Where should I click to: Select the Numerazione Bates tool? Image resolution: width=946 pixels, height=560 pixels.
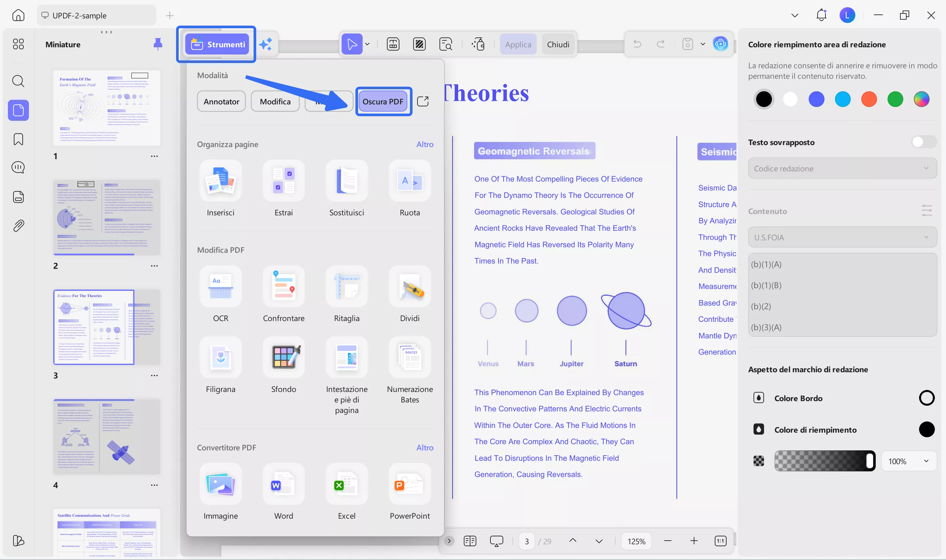pyautogui.click(x=410, y=357)
